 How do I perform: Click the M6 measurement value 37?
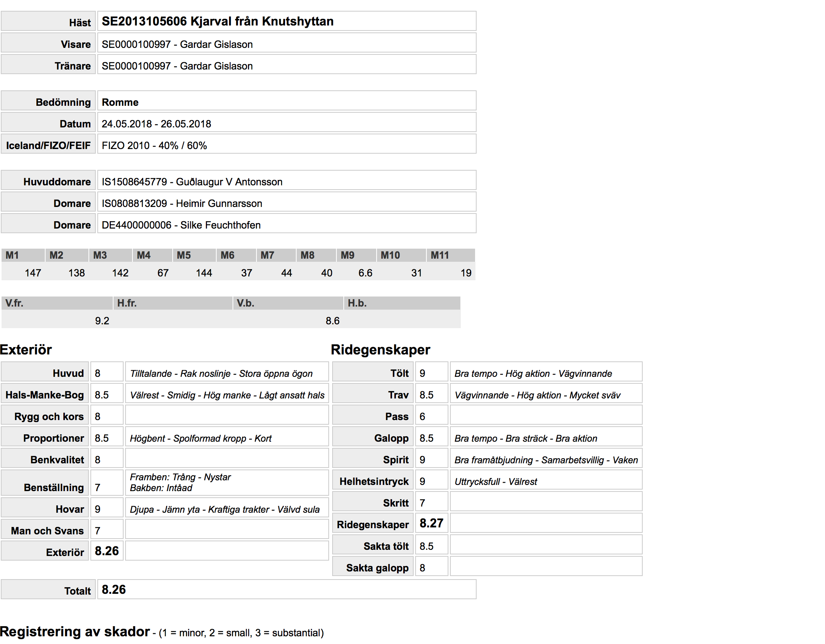coord(246,273)
